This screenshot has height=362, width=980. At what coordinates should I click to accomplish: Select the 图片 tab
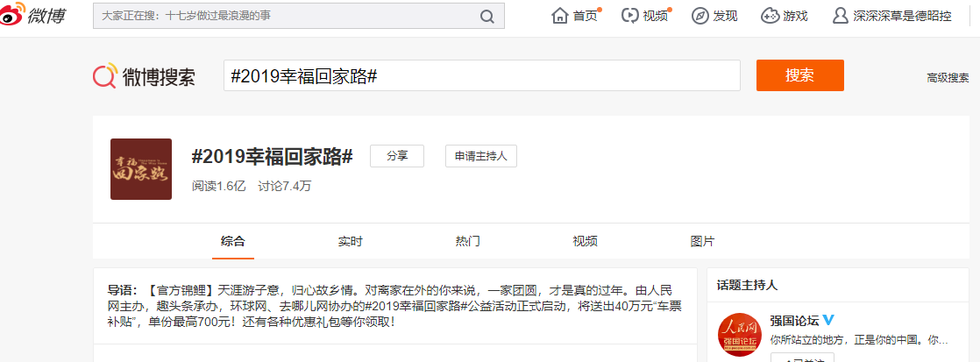[x=702, y=241]
